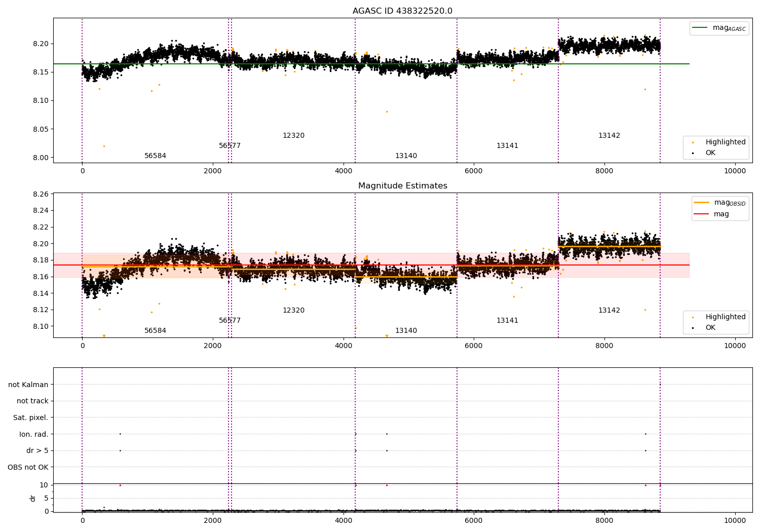Image resolution: width=760 pixels, height=532 pixels.
Task: Click OBSID label 12320 in Magnitude Estimates plot
Action: coord(293,310)
